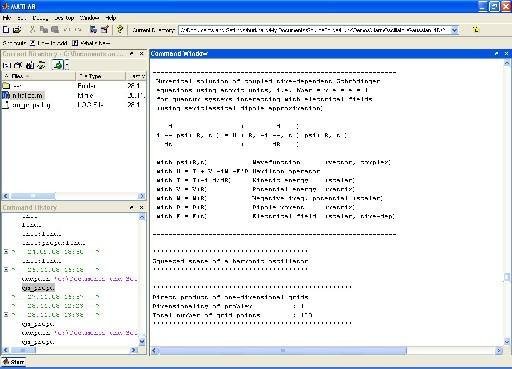Select the parent folder '..' row
Screen dimensions: 512x369
coord(74,86)
